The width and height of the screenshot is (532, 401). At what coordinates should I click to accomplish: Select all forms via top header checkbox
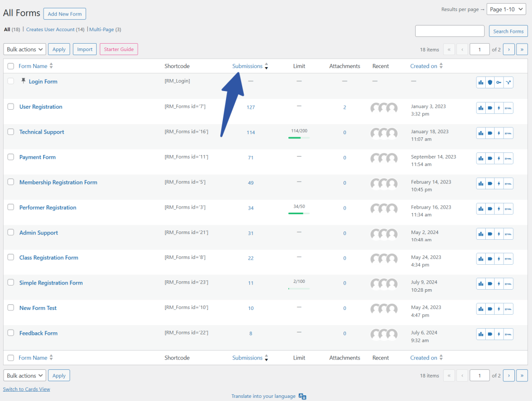(x=11, y=67)
